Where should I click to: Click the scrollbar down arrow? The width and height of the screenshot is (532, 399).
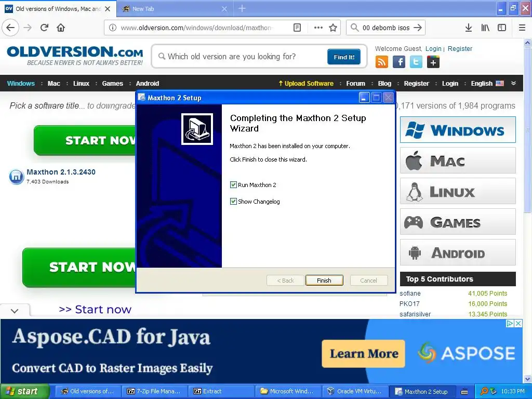(527, 379)
